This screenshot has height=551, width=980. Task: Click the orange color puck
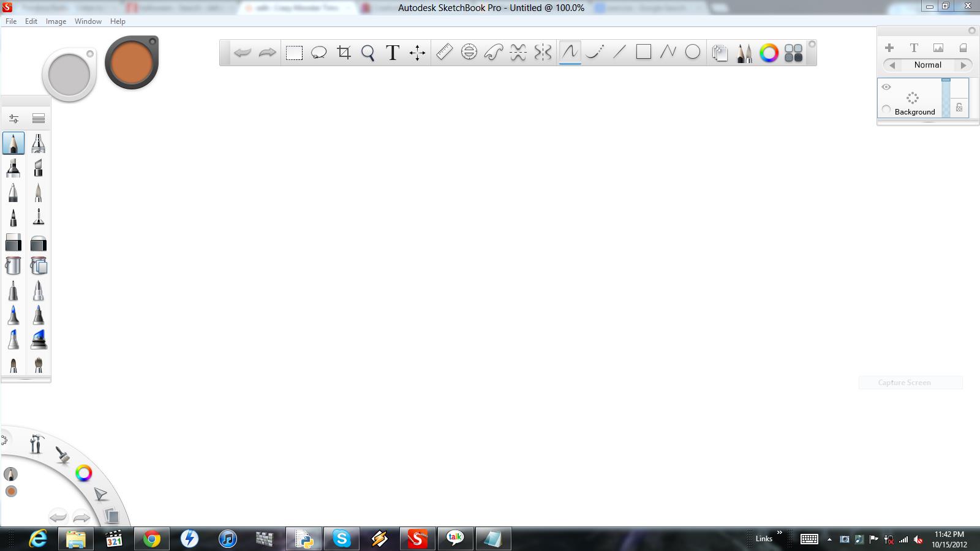click(x=132, y=62)
